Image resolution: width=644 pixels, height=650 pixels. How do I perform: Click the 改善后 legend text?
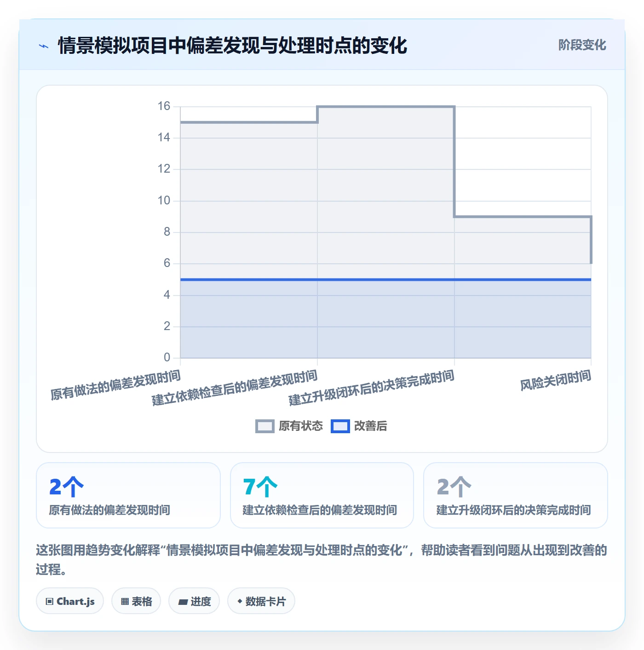pyautogui.click(x=371, y=426)
